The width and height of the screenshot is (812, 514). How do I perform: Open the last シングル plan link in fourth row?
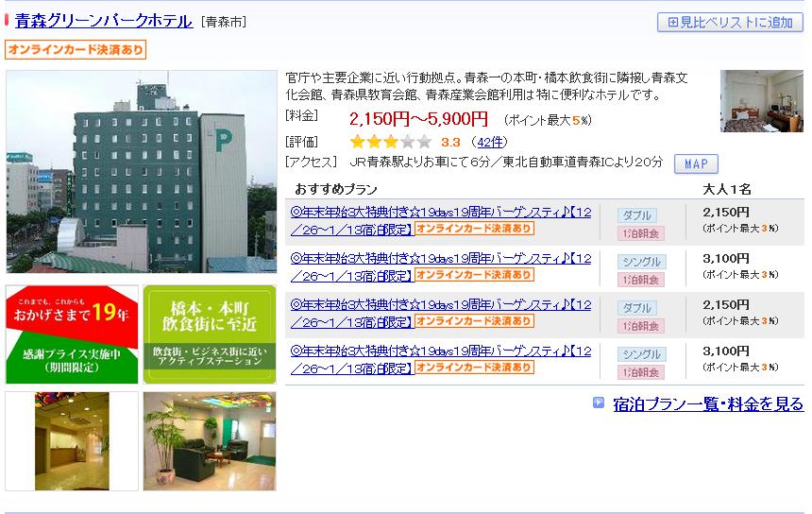point(441,360)
